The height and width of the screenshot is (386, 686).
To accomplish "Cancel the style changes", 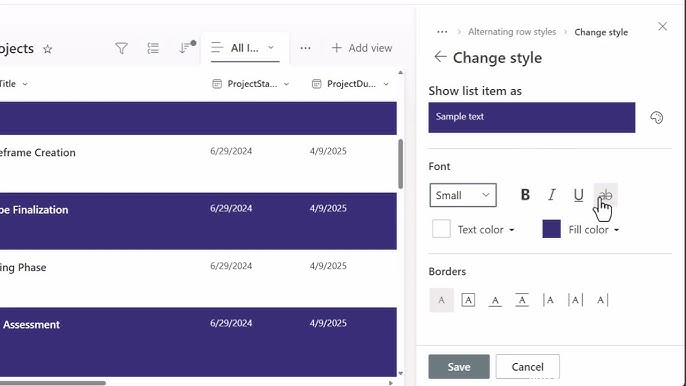I will 528,367.
